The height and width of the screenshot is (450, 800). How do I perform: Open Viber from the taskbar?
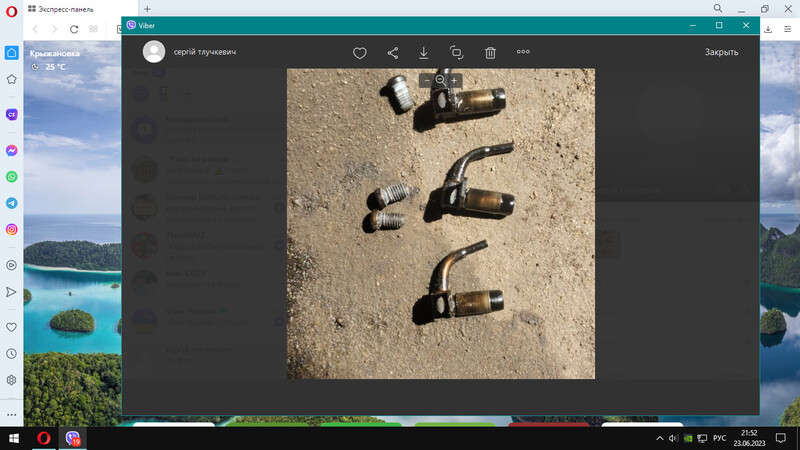click(73, 438)
